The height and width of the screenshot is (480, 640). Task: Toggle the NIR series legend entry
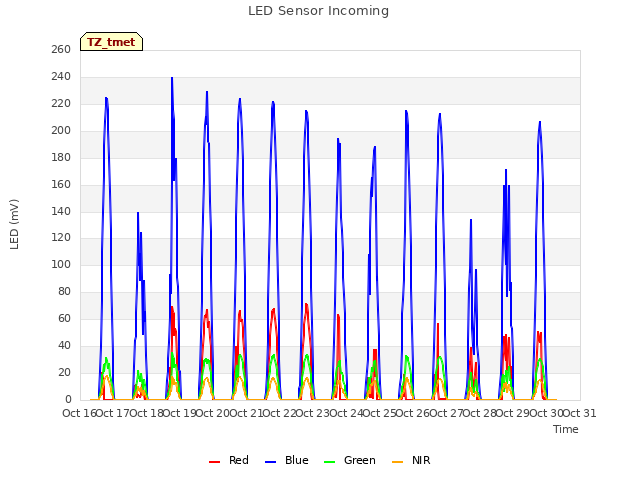point(411,460)
